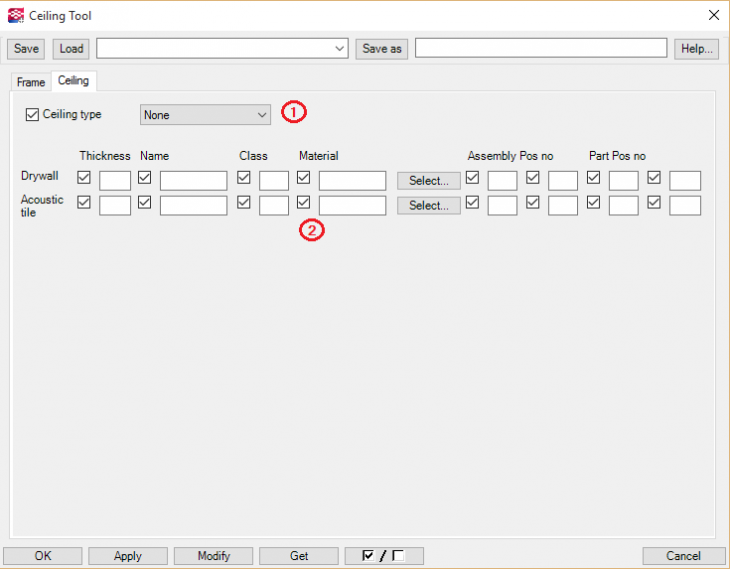Expand the Load settings dropdown list
The height and width of the screenshot is (569, 730).
(x=339, y=48)
